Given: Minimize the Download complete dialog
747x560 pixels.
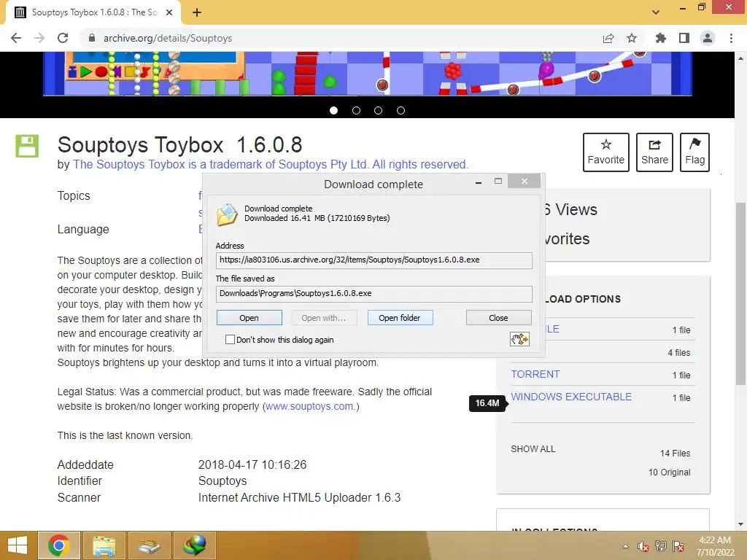Looking at the screenshot, I should click(479, 182).
